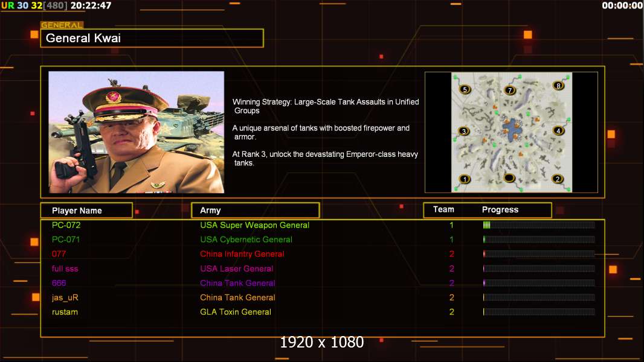Click start position marker 2 on map
The image size is (644, 362).
coord(558,179)
